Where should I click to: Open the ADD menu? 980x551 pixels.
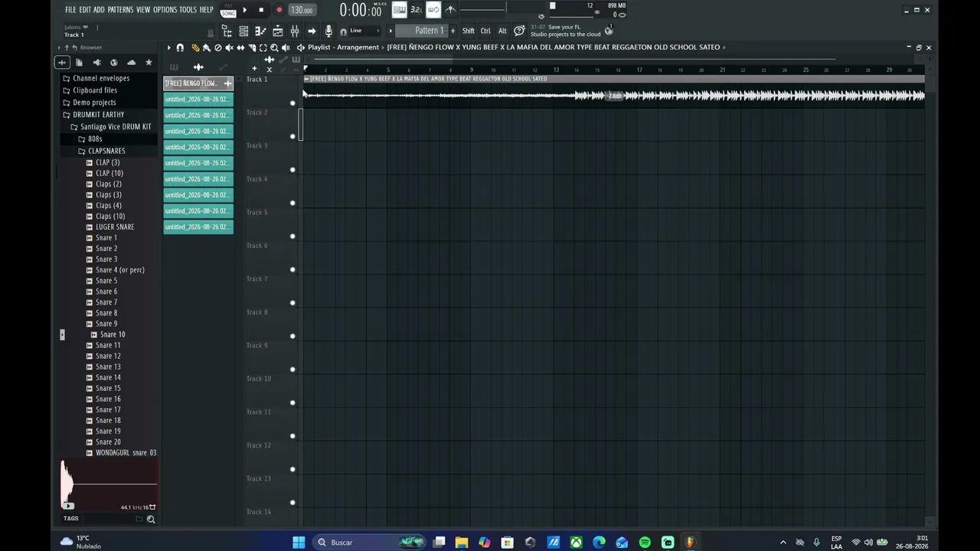99,10
